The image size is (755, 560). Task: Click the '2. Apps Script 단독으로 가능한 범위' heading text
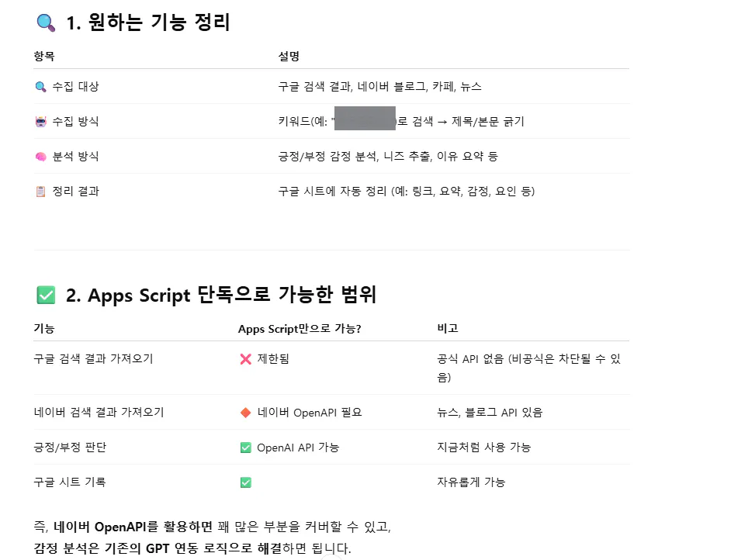(x=221, y=296)
